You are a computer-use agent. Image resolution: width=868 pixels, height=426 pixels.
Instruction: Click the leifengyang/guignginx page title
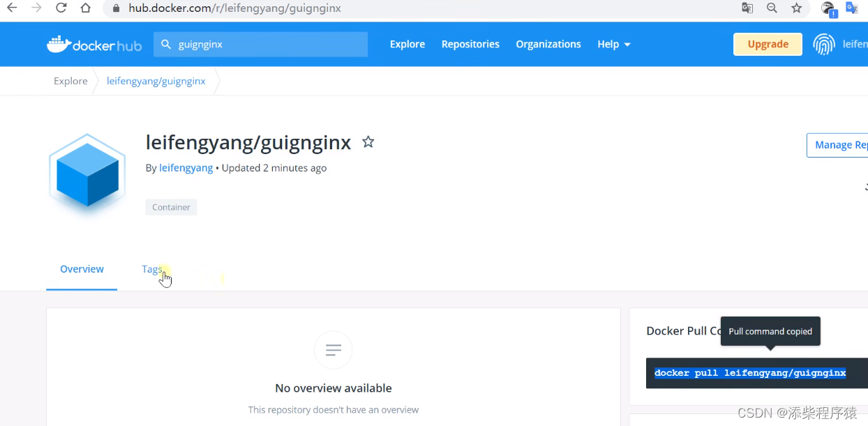248,142
